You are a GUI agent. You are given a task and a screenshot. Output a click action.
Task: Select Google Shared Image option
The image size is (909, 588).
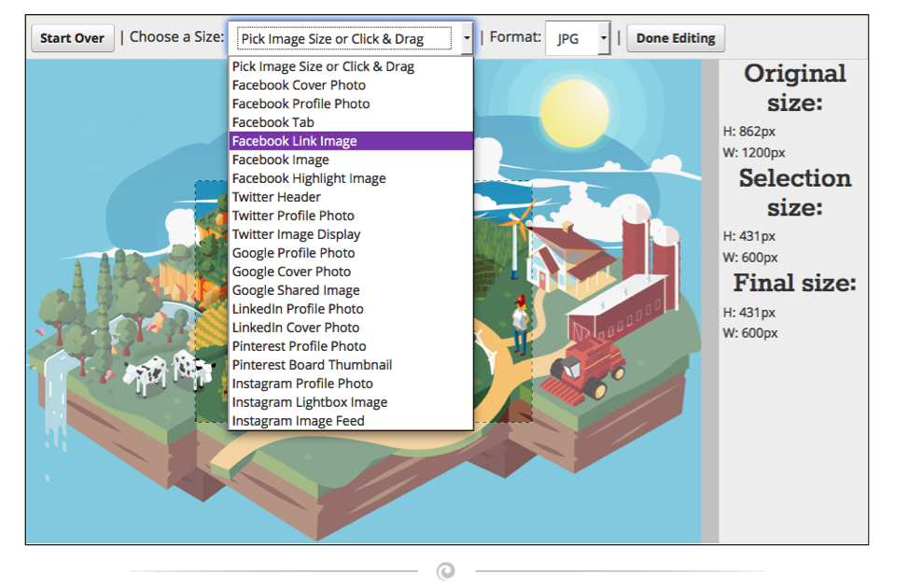[x=351, y=290]
